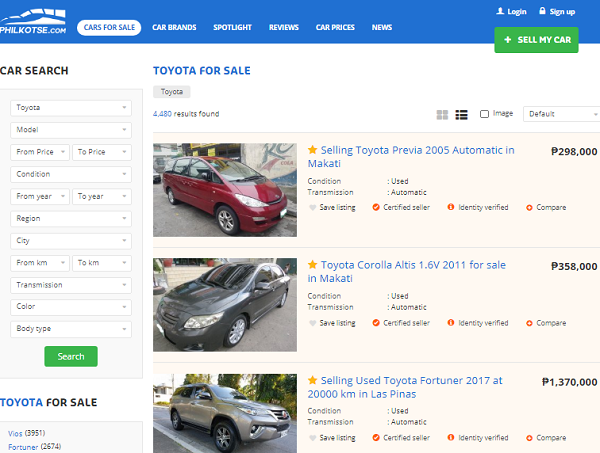Click the gray Corolla Altis thumbnail
This screenshot has height=453, width=600.
tap(225, 305)
